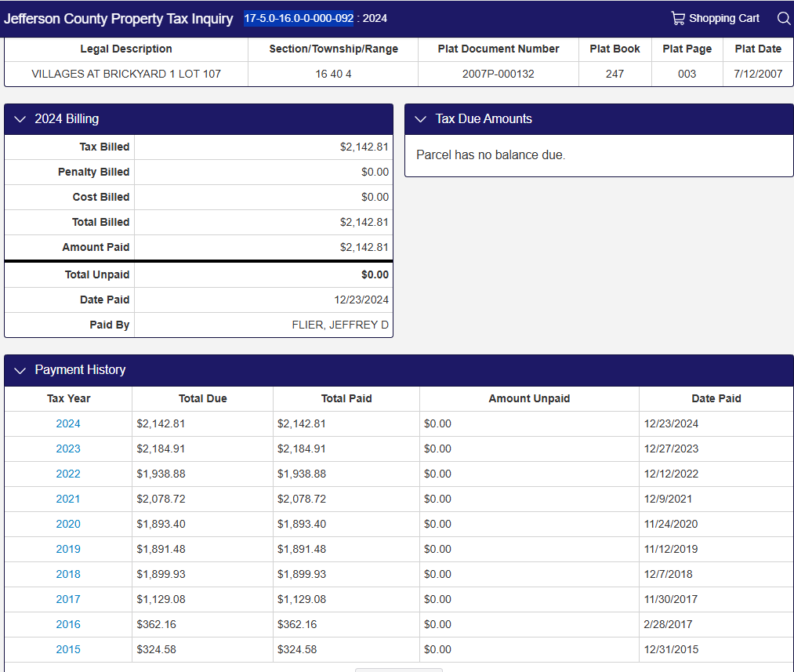Click the 2015 tax year link

[68, 649]
